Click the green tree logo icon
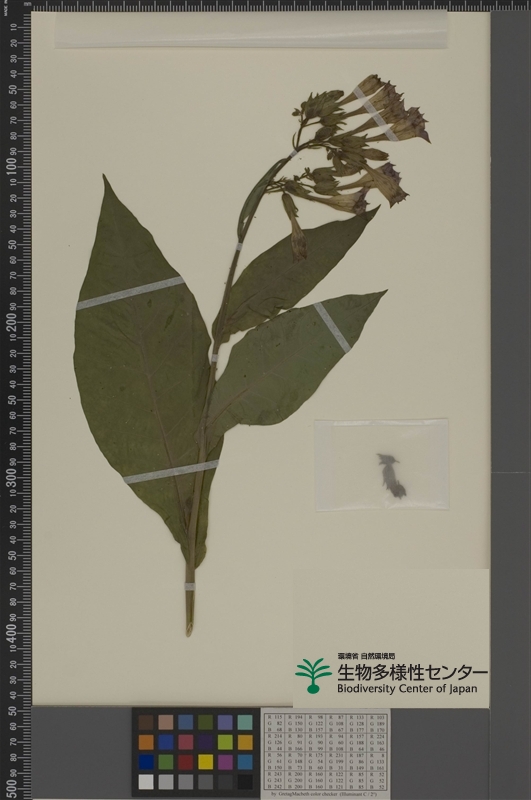The width and height of the screenshot is (531, 800). (x=313, y=676)
